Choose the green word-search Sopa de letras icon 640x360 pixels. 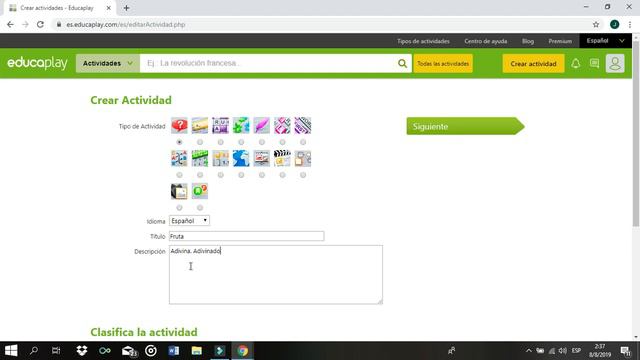(x=200, y=158)
